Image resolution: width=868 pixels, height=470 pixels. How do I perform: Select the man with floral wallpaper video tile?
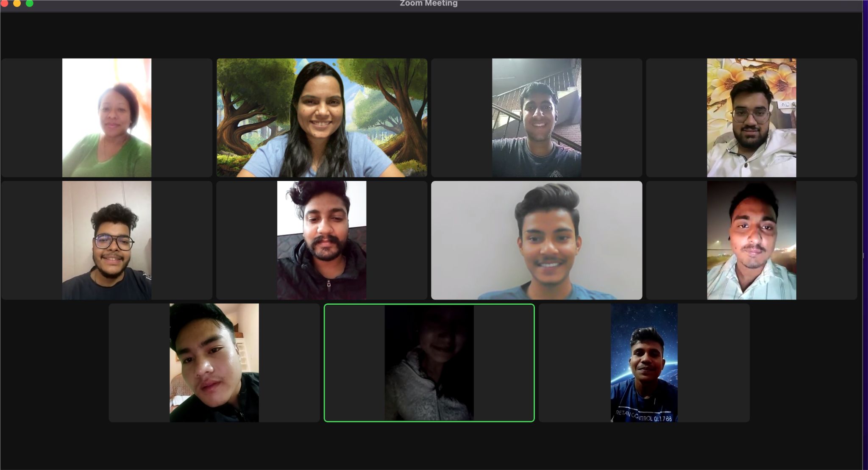click(751, 118)
